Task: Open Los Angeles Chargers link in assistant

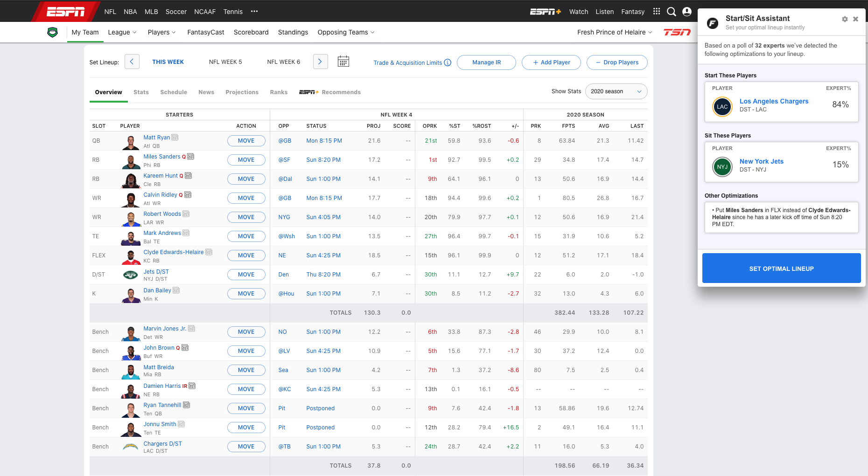Action: (774, 101)
